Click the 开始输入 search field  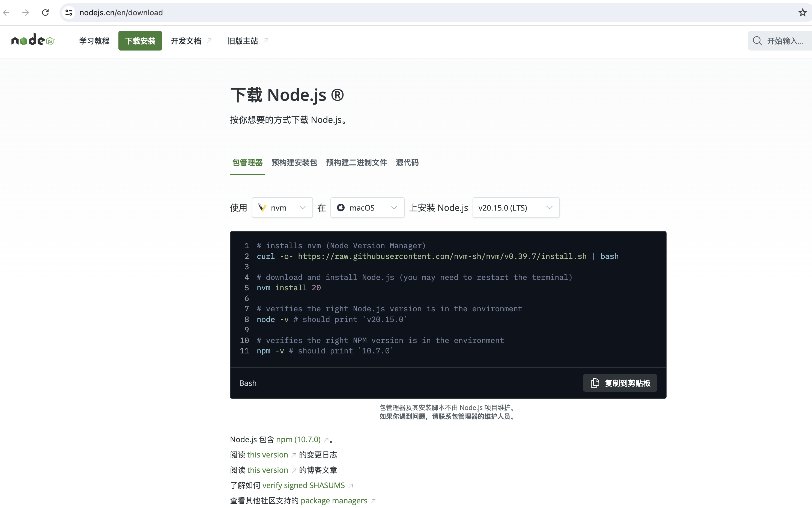click(780, 41)
